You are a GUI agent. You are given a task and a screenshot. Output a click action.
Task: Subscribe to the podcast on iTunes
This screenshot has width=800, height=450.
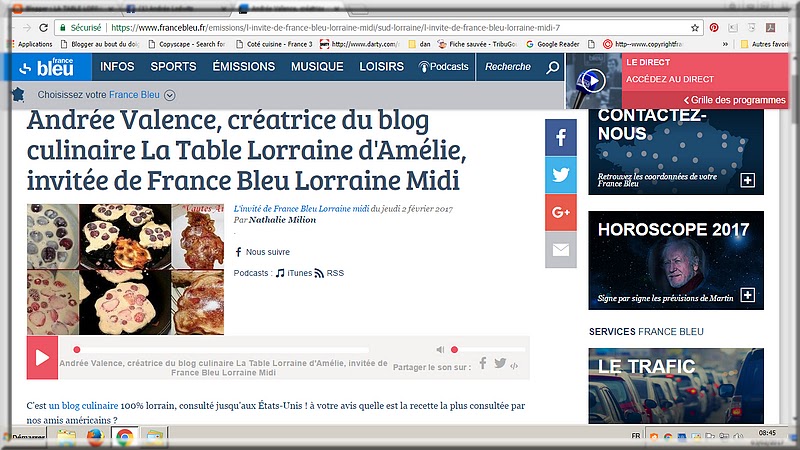pos(294,273)
